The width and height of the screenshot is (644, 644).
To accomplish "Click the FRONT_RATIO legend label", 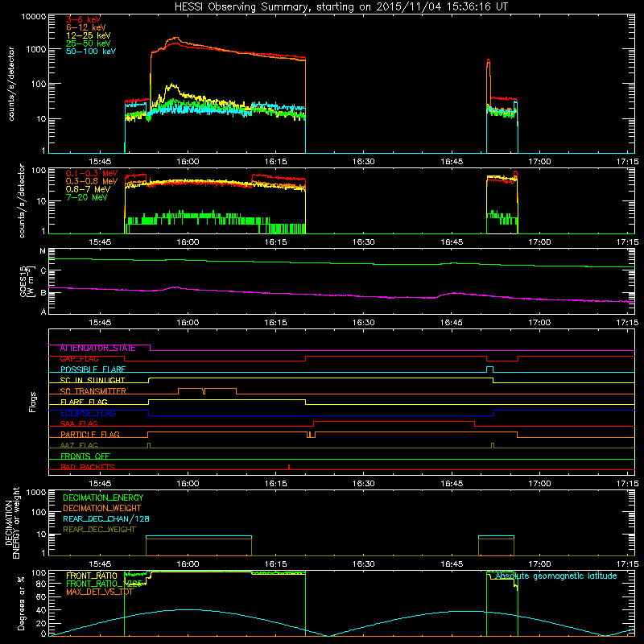I will pyautogui.click(x=92, y=576).
